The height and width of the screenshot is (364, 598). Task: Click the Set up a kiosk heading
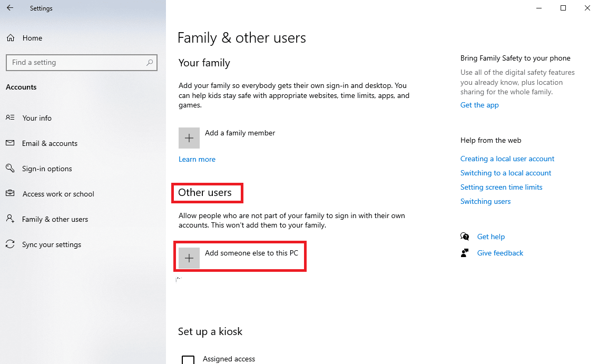pyautogui.click(x=210, y=331)
